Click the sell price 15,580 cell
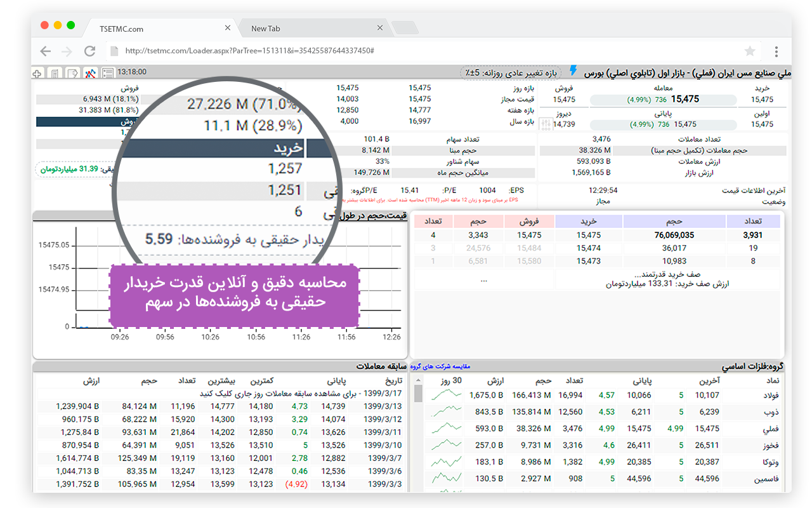 click(x=529, y=261)
